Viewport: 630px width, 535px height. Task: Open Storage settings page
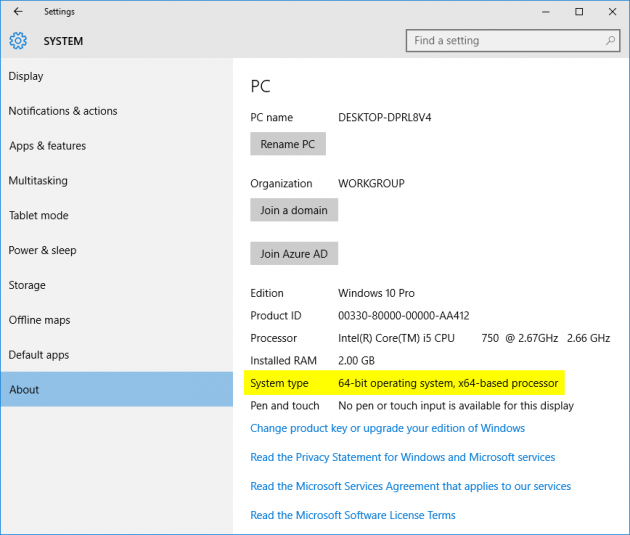pyautogui.click(x=117, y=285)
